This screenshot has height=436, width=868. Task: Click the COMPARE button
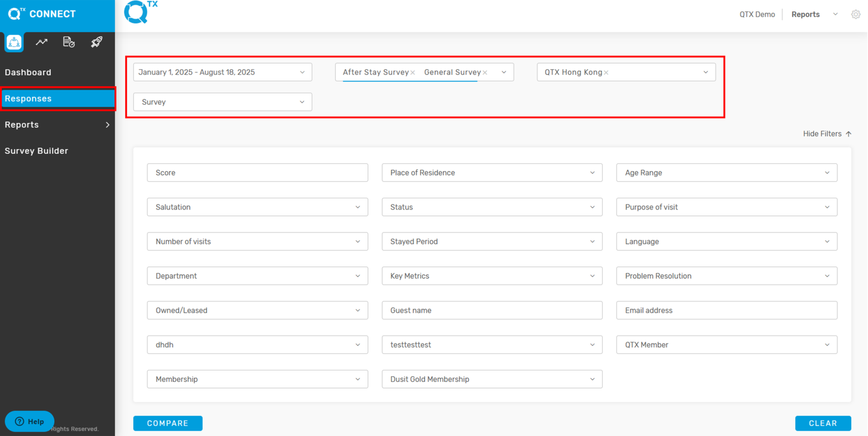coord(168,423)
